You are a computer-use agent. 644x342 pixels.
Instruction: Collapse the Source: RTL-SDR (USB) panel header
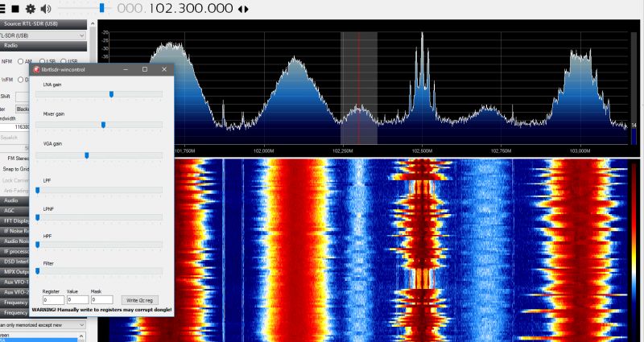43,24
